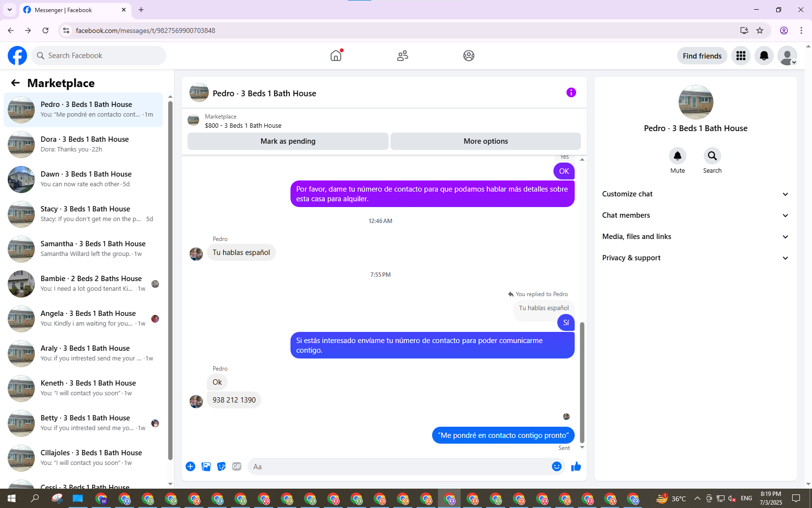Open more actions plus icon in composer

point(190,466)
